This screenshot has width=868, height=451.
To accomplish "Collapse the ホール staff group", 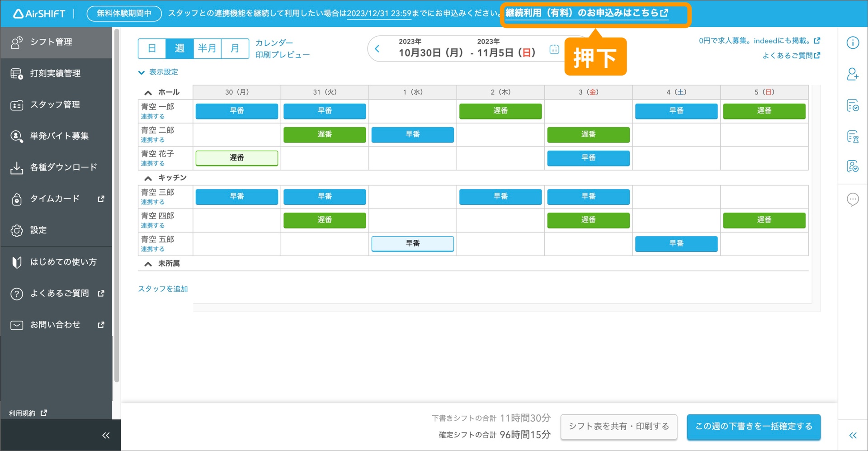I will (148, 93).
